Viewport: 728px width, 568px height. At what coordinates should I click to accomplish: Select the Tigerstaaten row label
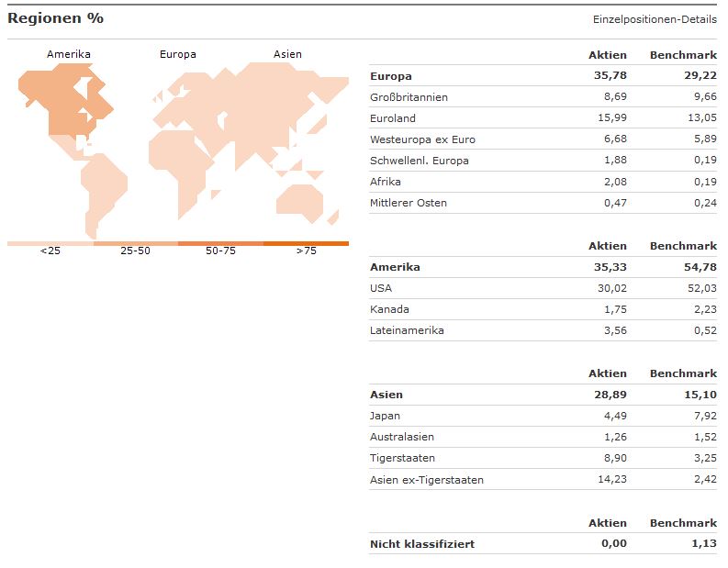(x=402, y=458)
